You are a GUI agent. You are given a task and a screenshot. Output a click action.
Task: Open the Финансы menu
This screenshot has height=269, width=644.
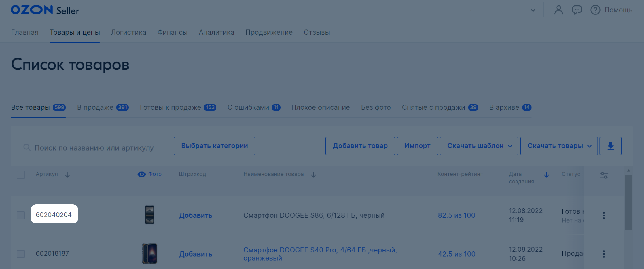point(172,32)
